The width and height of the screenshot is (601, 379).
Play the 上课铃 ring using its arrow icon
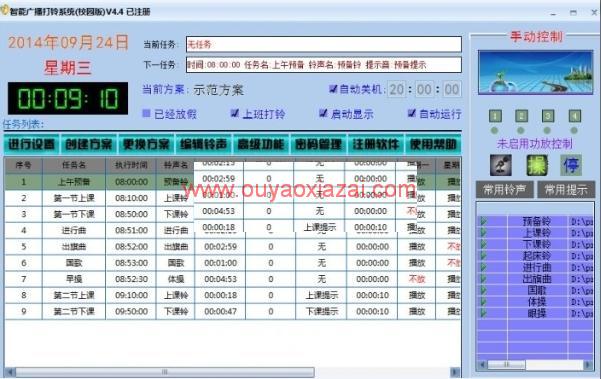pos(483,233)
